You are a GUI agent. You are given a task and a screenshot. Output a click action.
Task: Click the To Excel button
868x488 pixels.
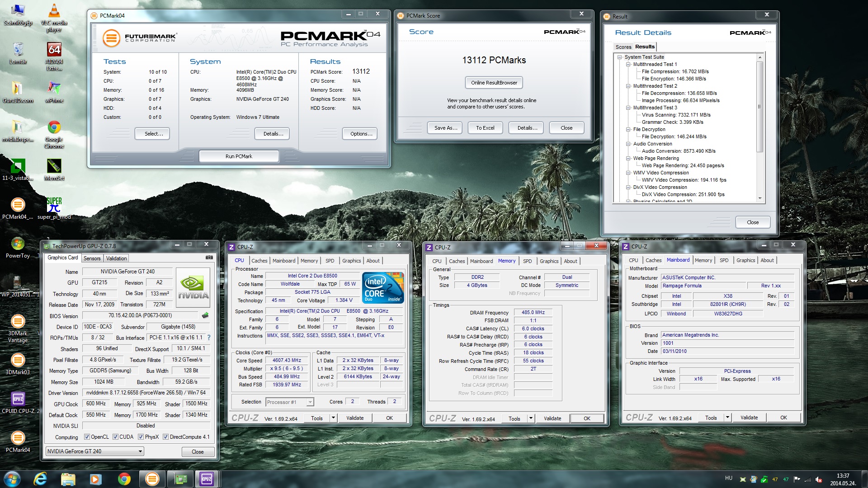(485, 128)
